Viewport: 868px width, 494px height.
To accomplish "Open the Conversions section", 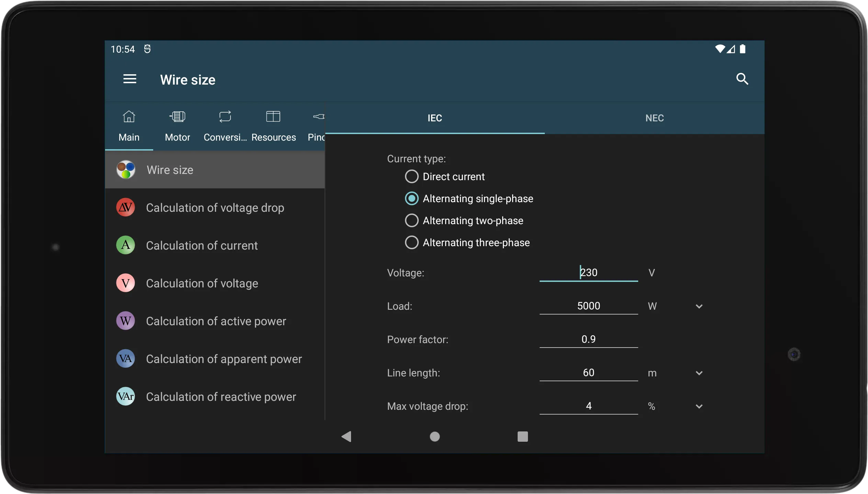I will [225, 125].
